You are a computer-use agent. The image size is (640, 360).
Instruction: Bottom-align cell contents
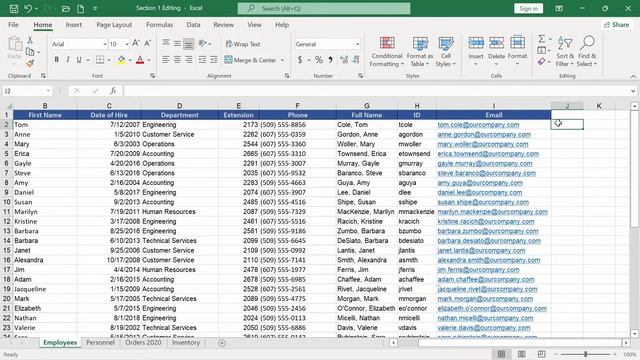tap(188, 43)
